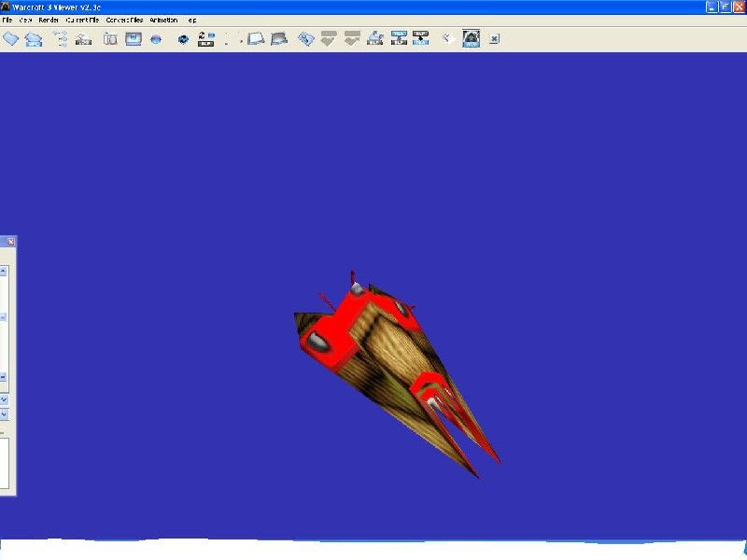
Task: Click the small white pointer toolbar icon
Action: [447, 38]
